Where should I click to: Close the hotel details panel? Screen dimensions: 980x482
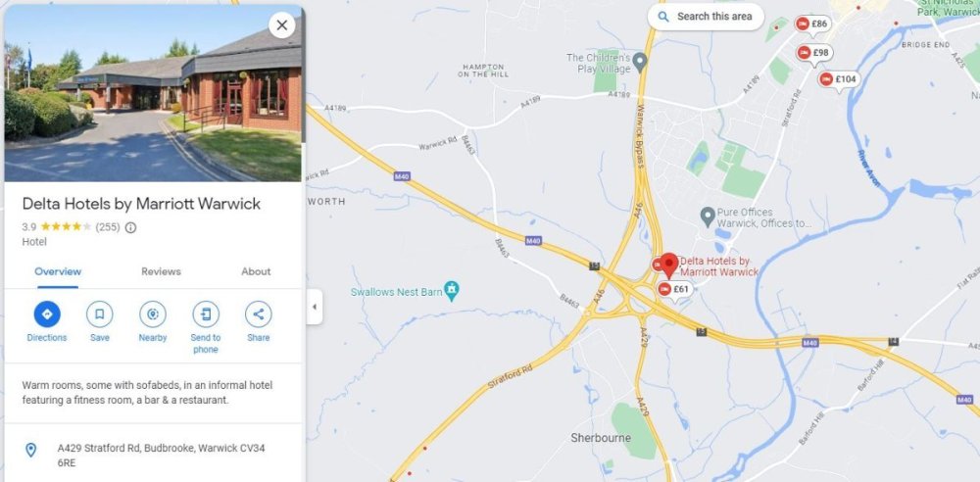(282, 25)
